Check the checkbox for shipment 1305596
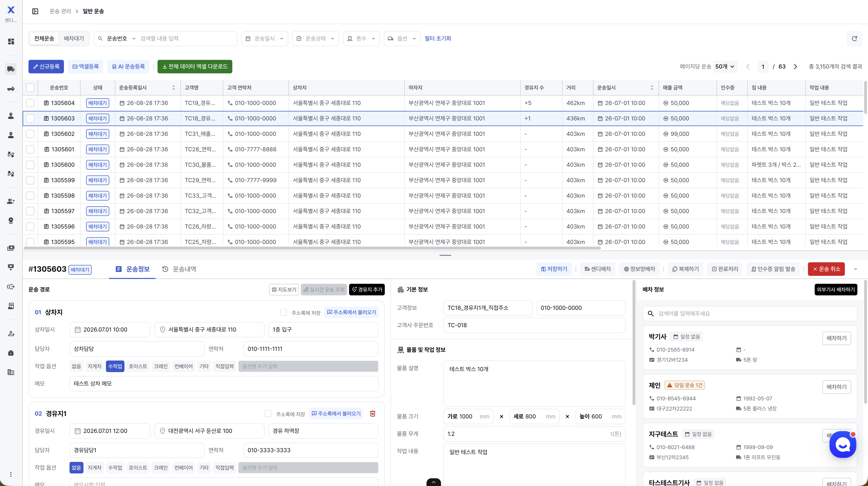 point(30,227)
